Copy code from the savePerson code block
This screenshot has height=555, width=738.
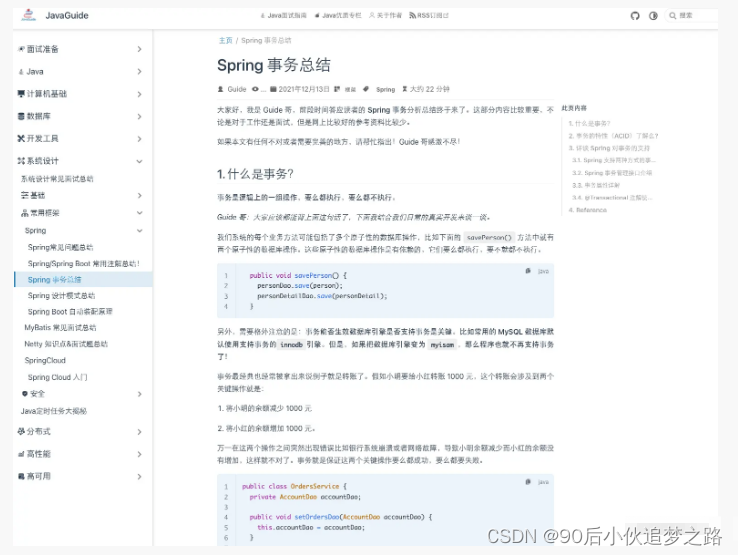528,271
